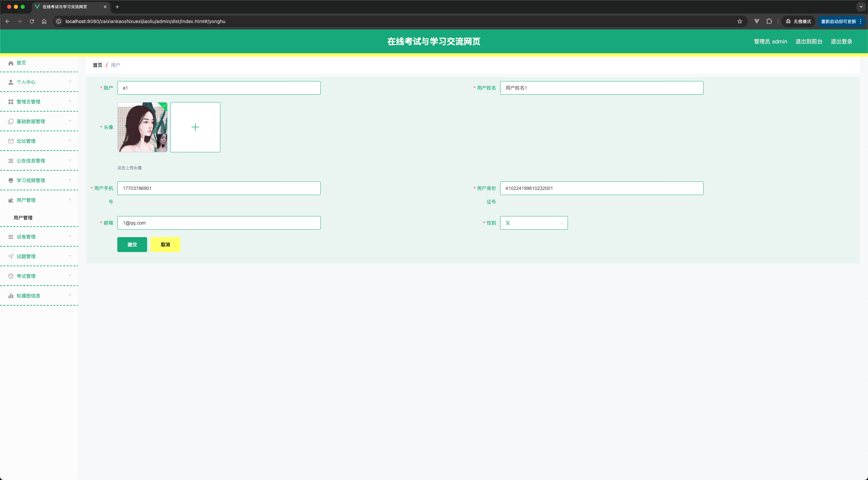
Task: Focus the 用户姓名 input field
Action: tap(601, 88)
